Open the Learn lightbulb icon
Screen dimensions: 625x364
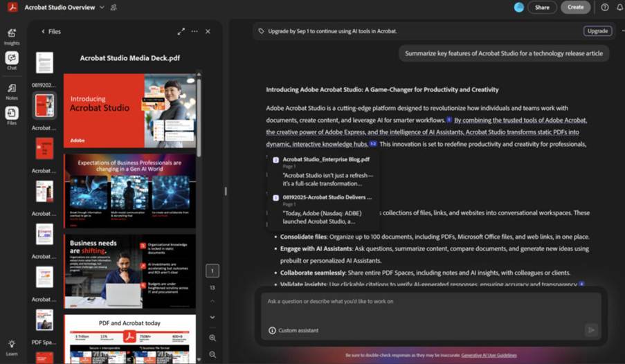[12, 347]
